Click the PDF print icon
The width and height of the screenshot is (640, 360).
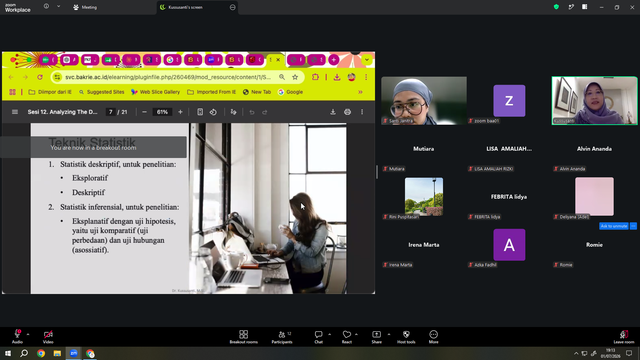347,112
